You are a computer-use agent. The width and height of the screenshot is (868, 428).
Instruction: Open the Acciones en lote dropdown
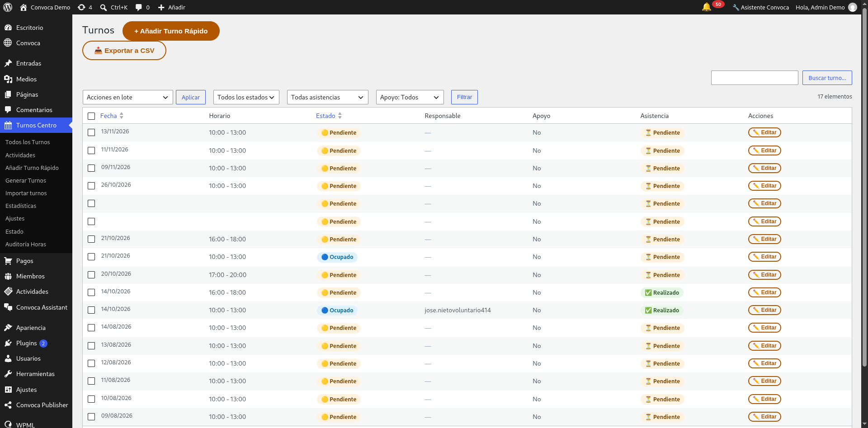[128, 97]
